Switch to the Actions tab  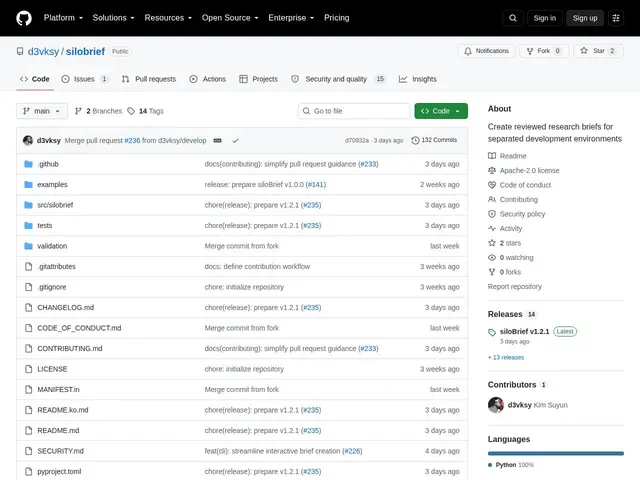tap(207, 79)
